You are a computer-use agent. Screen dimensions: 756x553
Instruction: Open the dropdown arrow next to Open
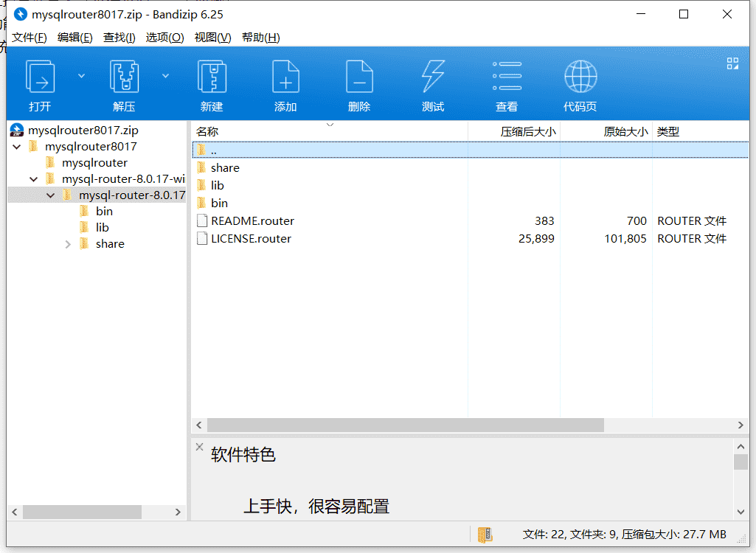[81, 76]
